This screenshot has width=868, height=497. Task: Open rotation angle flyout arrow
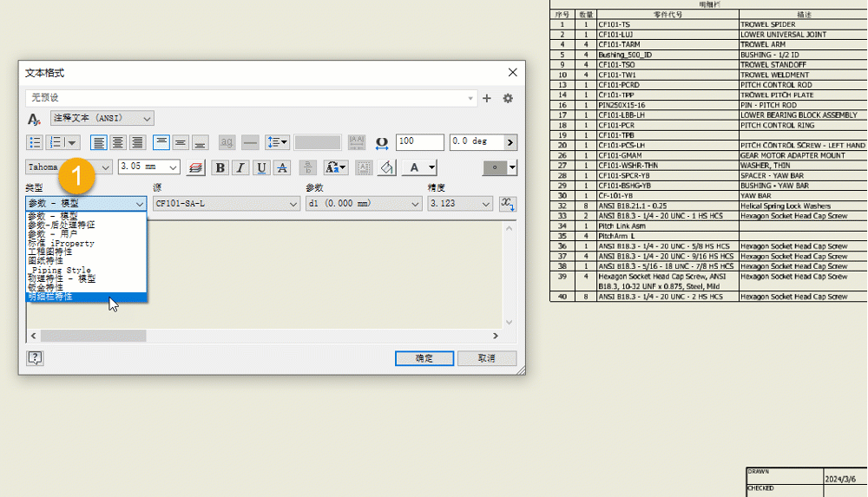click(x=510, y=142)
